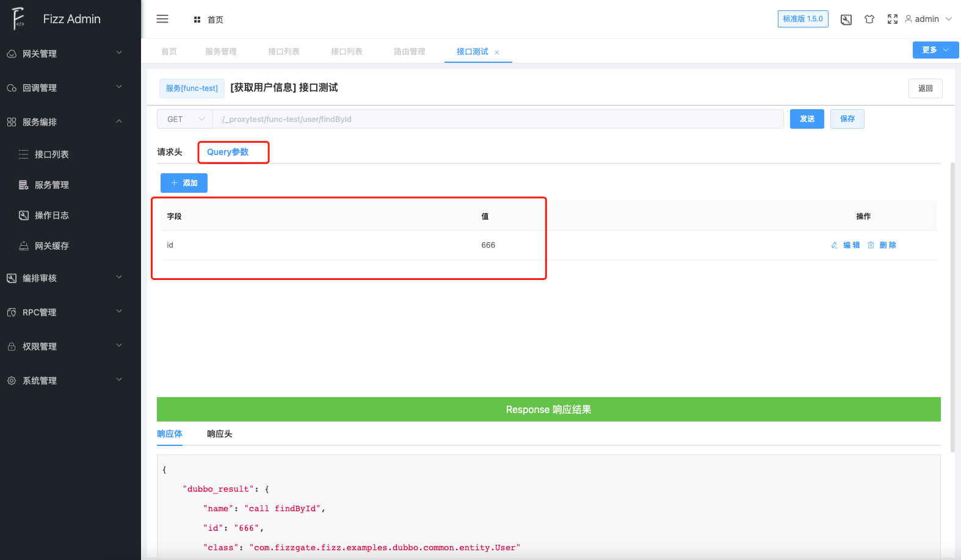Switch to the 服务管理 tab
Image resolution: width=961 pixels, height=560 pixels.
(221, 52)
